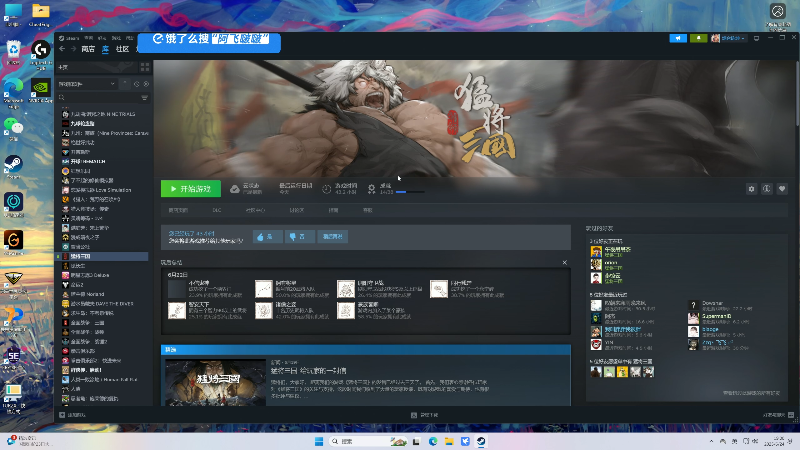Open Steam desktop shortcut icon
Image resolution: width=800 pixels, height=450 pixels.
(x=13, y=167)
